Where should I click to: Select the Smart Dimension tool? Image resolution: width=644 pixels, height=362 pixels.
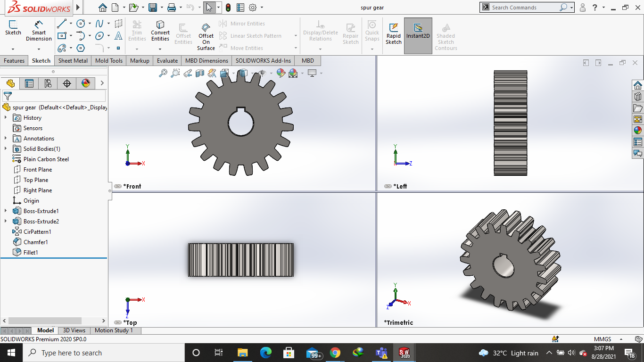pyautogui.click(x=39, y=30)
